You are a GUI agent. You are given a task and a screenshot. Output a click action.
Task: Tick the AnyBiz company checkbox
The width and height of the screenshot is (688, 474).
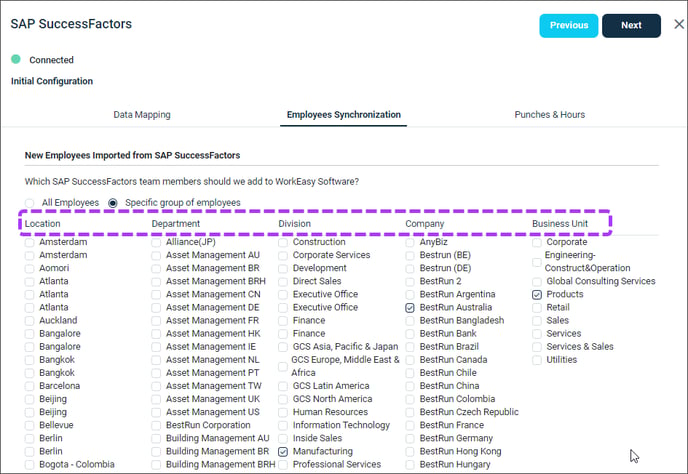(x=410, y=242)
